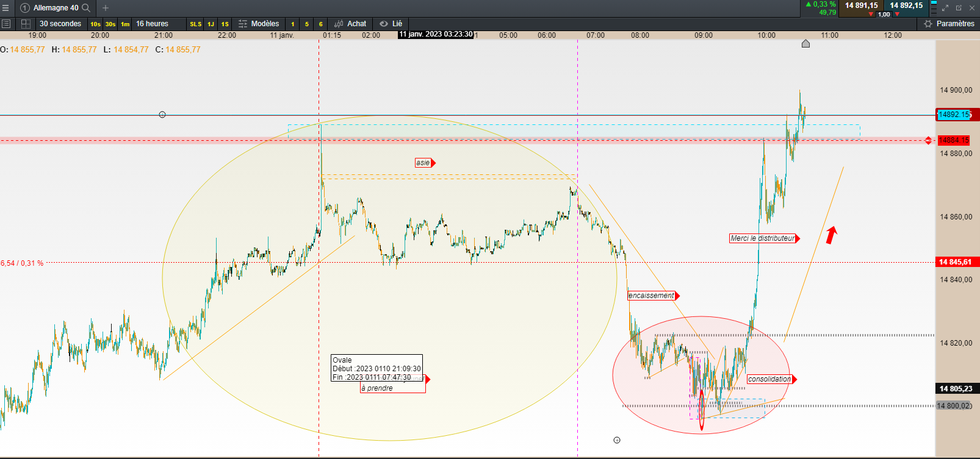Click the 14892.15 cyan price tag

[954, 115]
